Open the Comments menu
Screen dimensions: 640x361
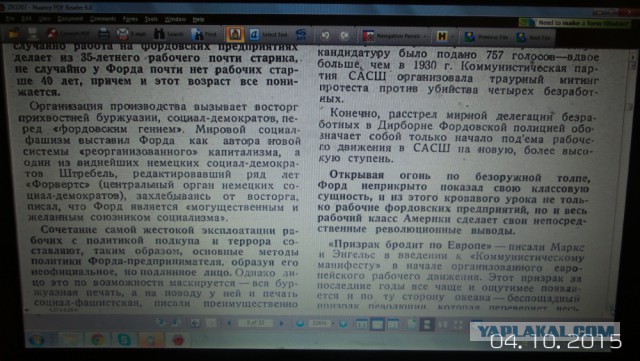point(103,18)
